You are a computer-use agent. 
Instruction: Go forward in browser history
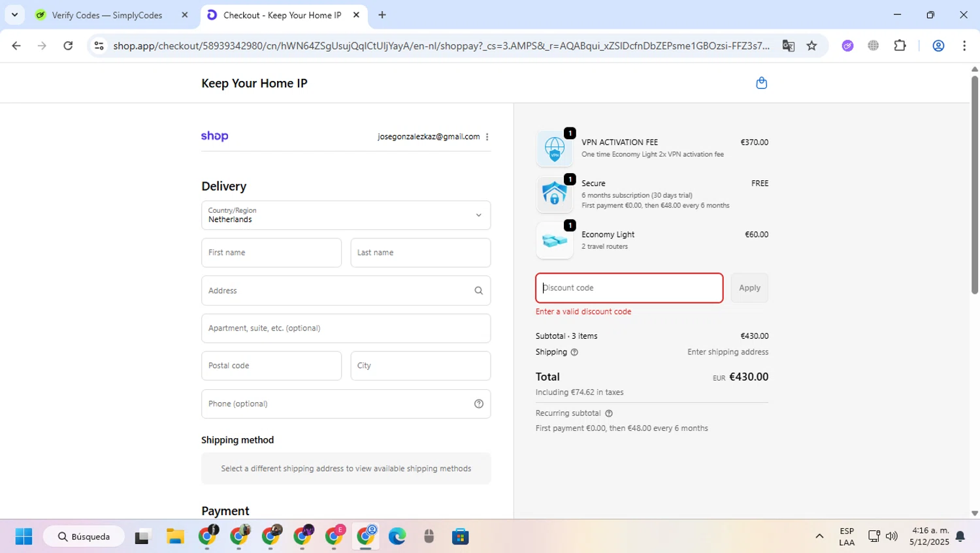(42, 46)
